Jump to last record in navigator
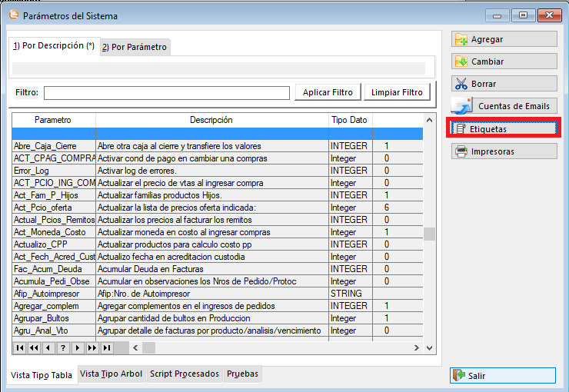The width and height of the screenshot is (569, 392). (x=106, y=348)
